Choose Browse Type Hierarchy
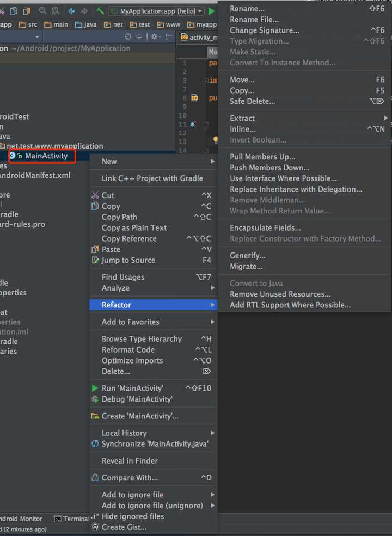The image size is (392, 536). click(153, 339)
